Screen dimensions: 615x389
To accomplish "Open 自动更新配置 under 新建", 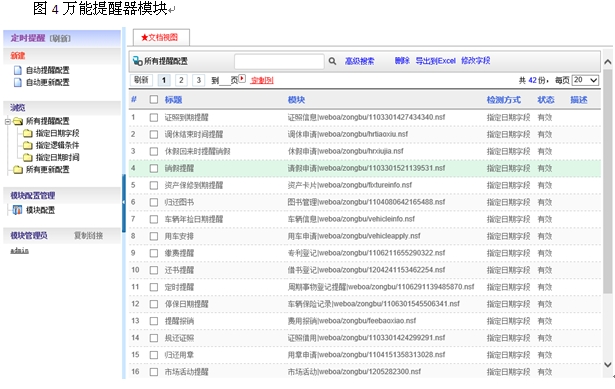I will 47,82.
